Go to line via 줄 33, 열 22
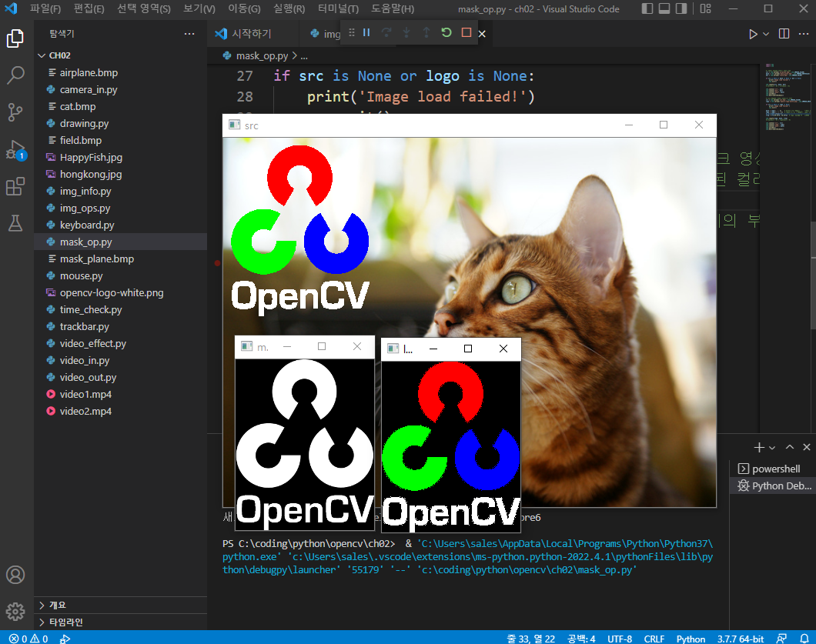816x644 pixels. (531, 639)
